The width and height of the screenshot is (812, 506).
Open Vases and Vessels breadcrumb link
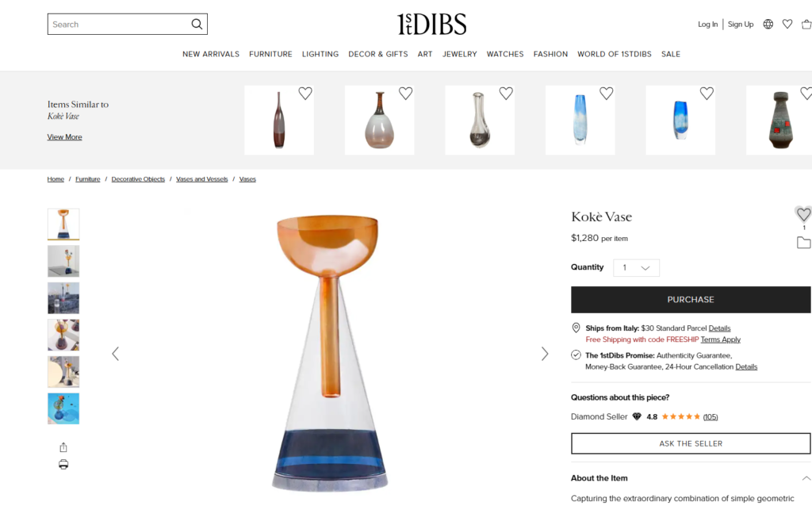(x=202, y=179)
